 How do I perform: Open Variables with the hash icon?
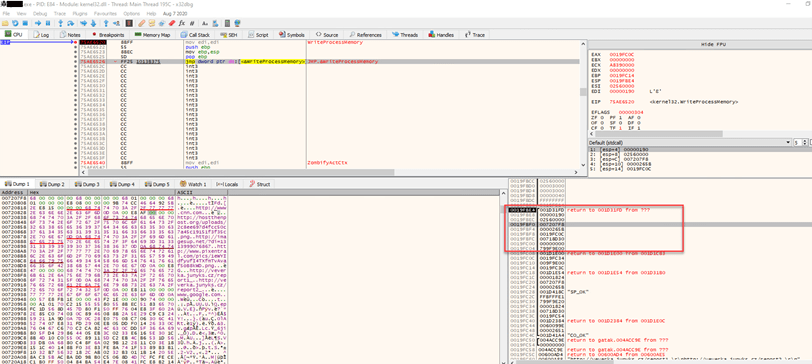pos(192,23)
